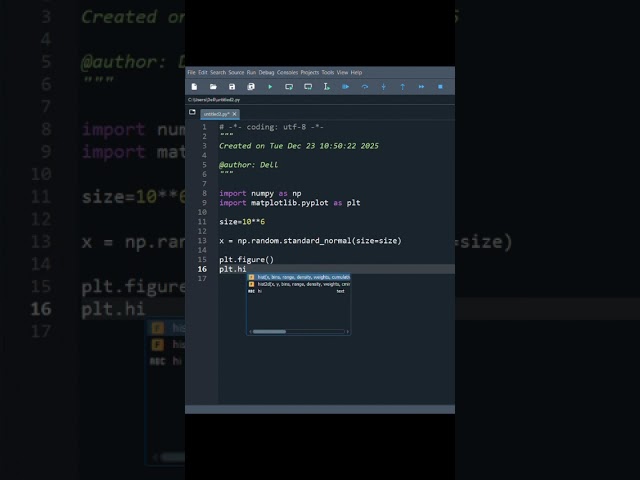Click the orange function icon next to hist2d

pyautogui.click(x=251, y=284)
